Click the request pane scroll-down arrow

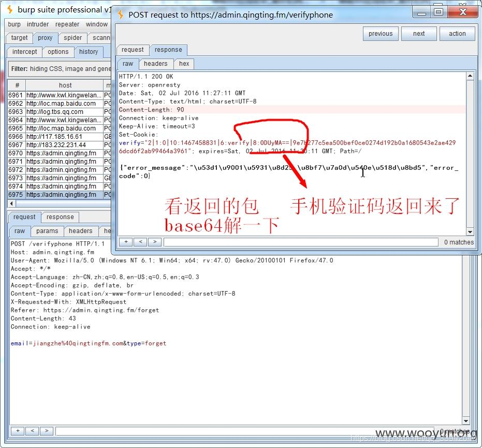point(466,421)
